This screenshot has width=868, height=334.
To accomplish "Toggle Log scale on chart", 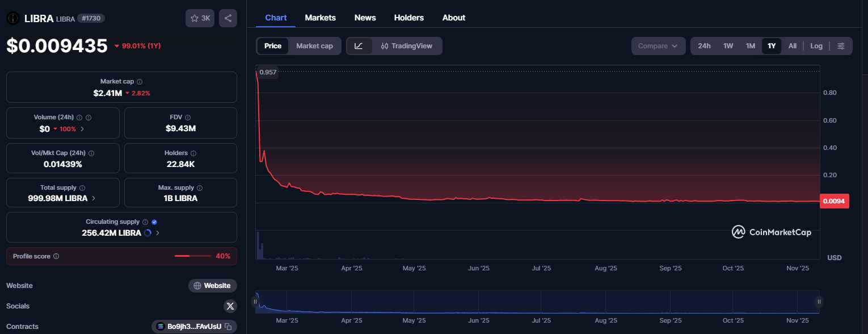I will (816, 46).
